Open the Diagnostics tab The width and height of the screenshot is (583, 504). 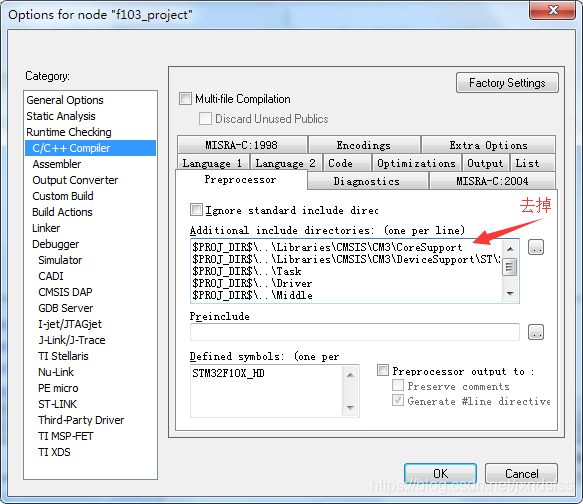(x=367, y=181)
